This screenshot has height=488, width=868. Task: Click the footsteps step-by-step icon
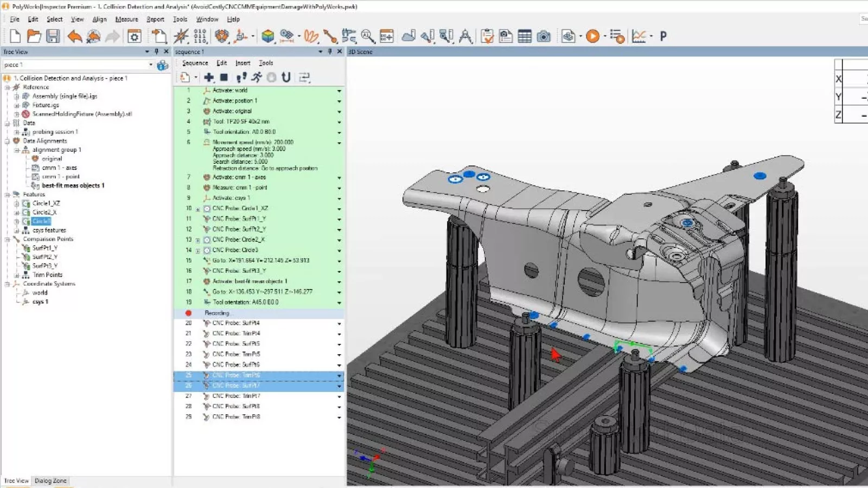241,78
